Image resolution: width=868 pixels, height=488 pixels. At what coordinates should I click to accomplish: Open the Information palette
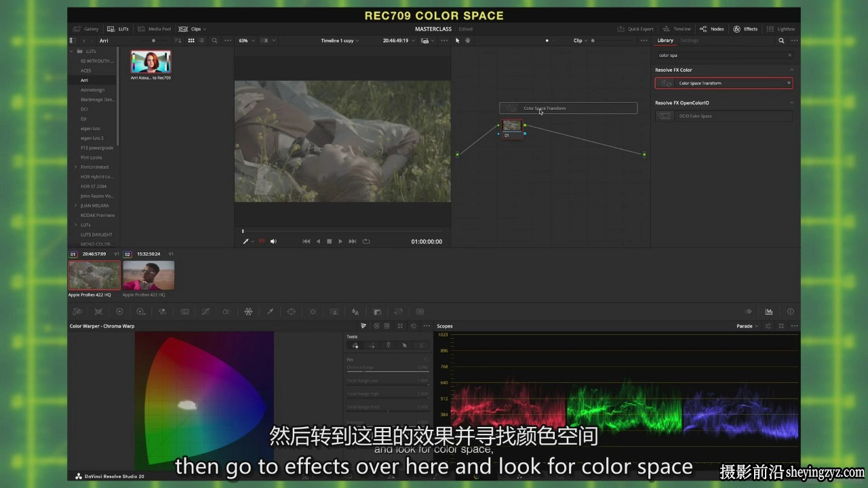pyautogui.click(x=790, y=312)
